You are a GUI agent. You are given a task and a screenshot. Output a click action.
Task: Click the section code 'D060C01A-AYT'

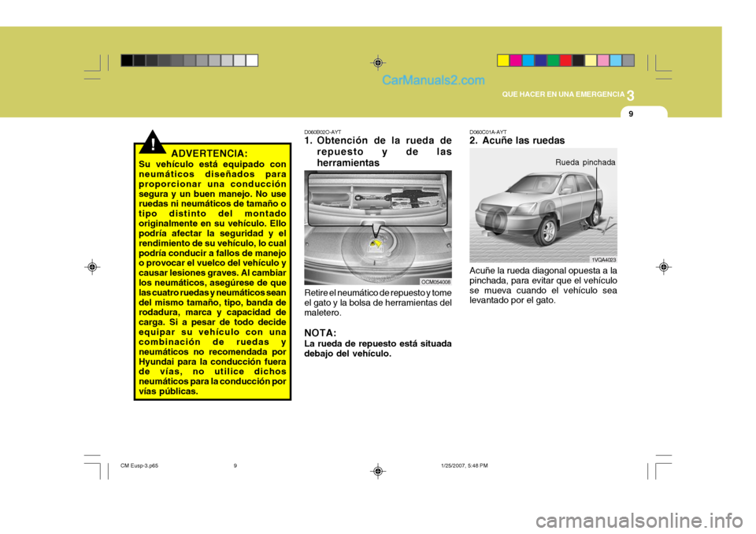tap(488, 132)
